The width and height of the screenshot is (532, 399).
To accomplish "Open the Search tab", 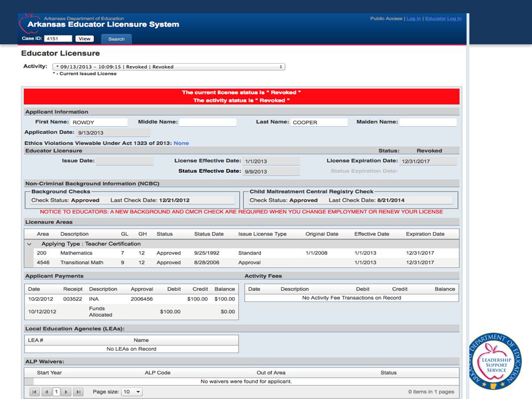I will pos(116,39).
